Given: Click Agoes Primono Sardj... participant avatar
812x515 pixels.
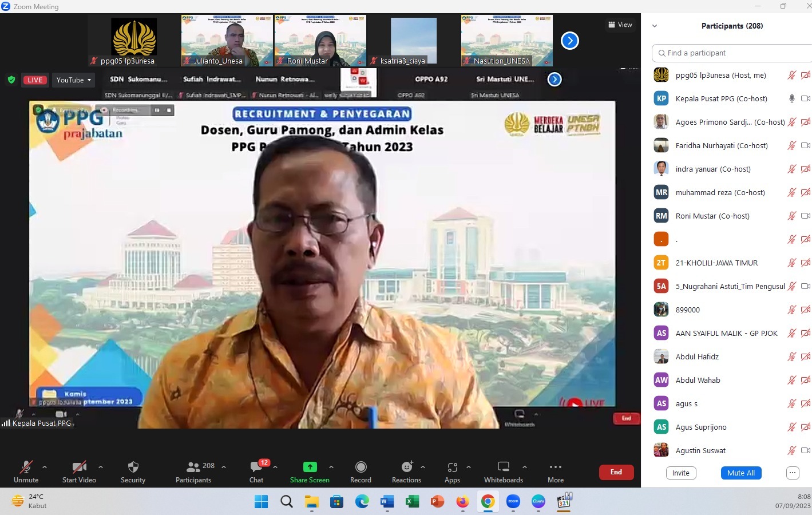Looking at the screenshot, I should (x=662, y=122).
